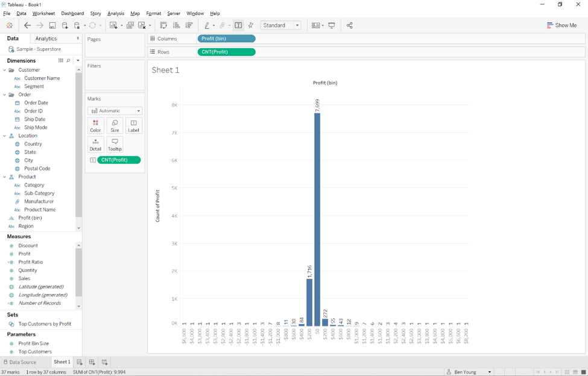Image resolution: width=588 pixels, height=376 pixels.
Task: Click the Share workbook icon in toolbar
Action: point(349,25)
